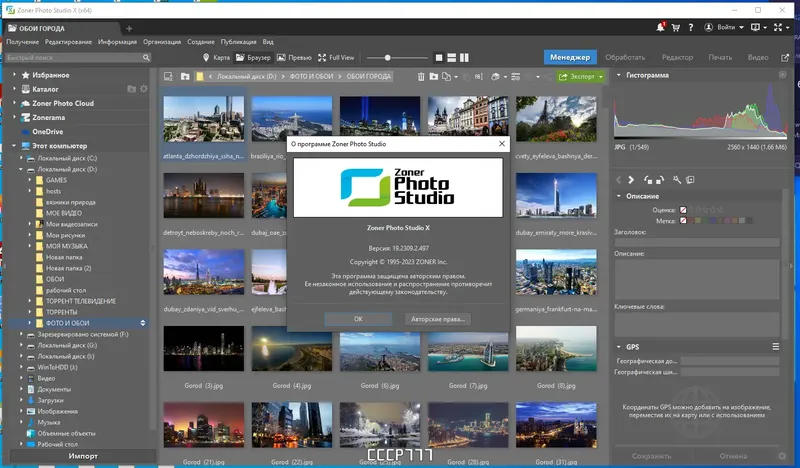Adjust the thumbnail size slider

[x=388, y=58]
